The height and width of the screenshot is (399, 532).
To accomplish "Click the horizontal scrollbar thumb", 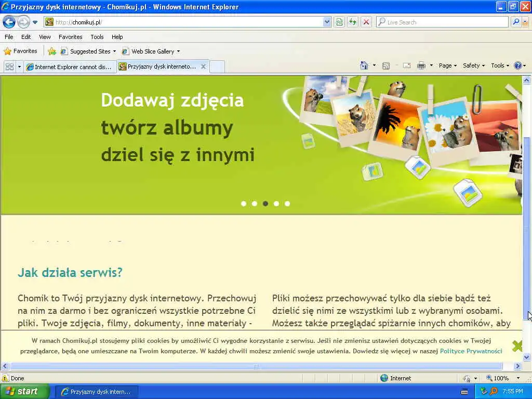I will coord(256,366).
